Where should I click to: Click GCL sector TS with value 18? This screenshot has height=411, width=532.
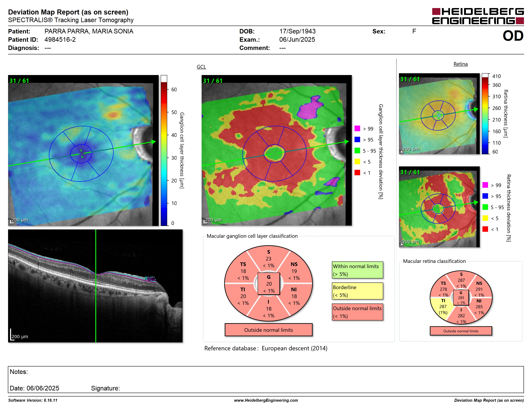pyautogui.click(x=243, y=271)
